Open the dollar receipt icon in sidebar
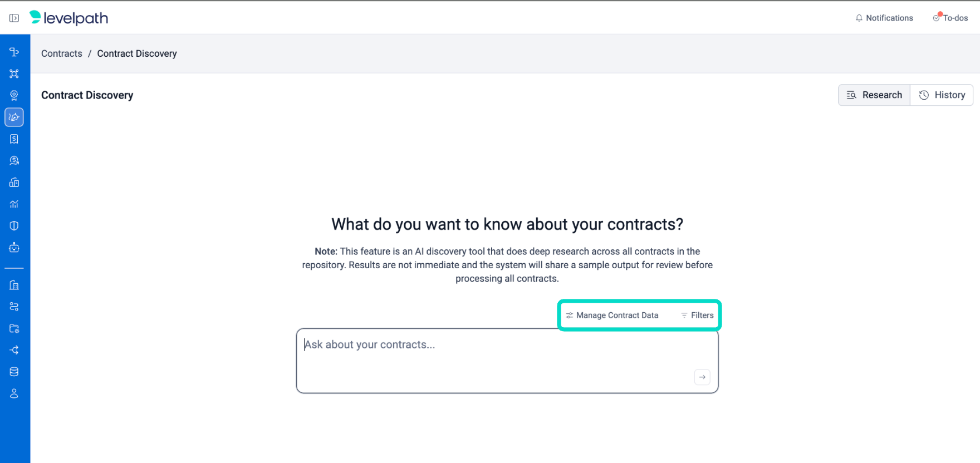Screen dimensions: 980x463 click(14, 139)
